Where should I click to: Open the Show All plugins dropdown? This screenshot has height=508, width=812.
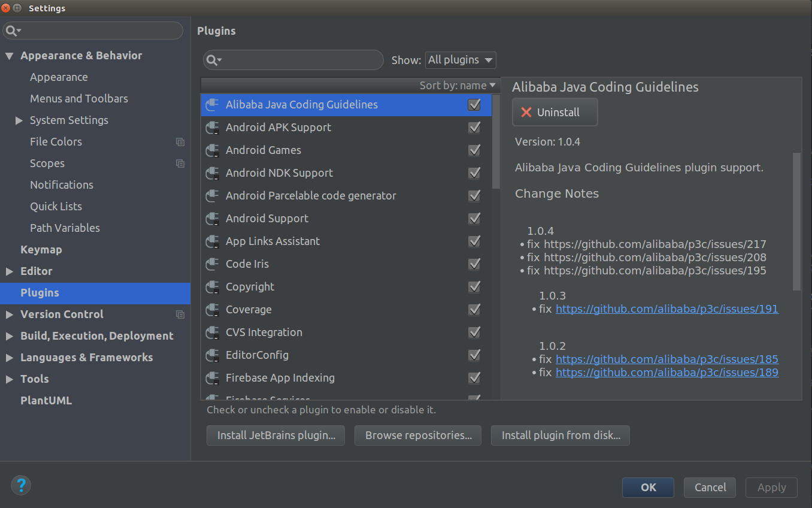[460, 60]
